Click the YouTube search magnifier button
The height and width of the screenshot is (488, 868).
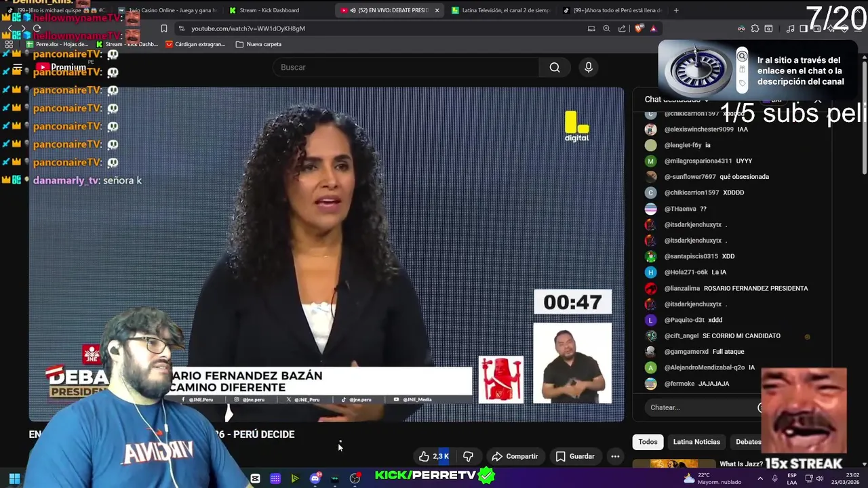555,67
